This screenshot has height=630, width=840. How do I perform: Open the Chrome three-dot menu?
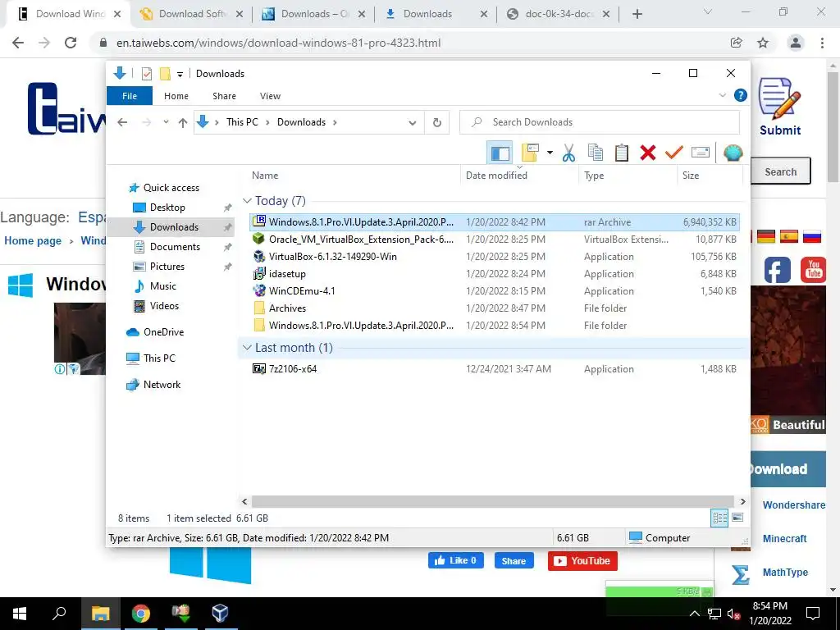pos(822,43)
